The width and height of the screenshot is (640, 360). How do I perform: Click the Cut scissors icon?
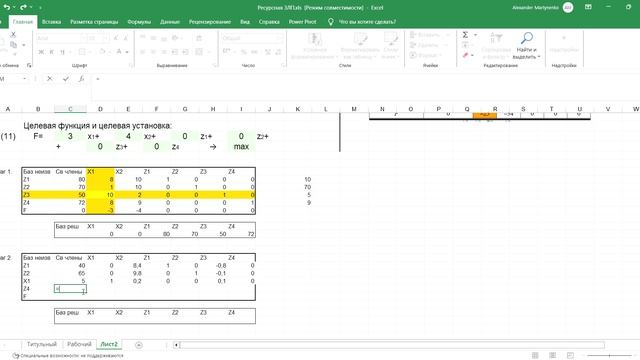pos(13,35)
